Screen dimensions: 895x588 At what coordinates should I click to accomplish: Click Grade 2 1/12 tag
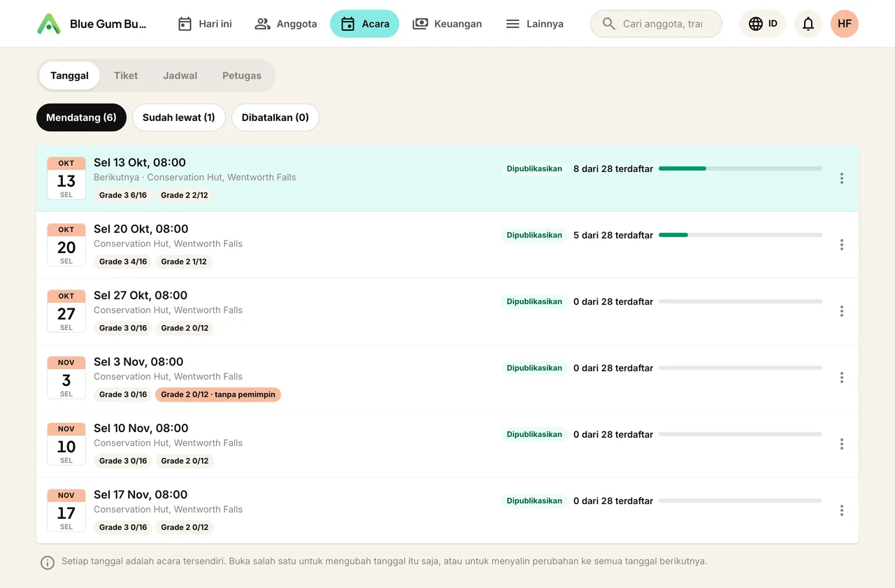coord(185,261)
